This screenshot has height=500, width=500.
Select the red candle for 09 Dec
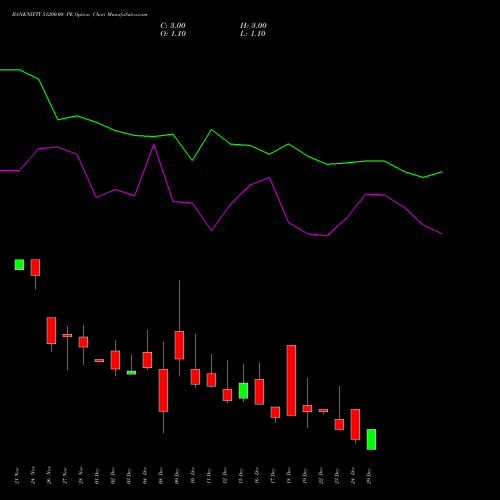click(x=179, y=345)
